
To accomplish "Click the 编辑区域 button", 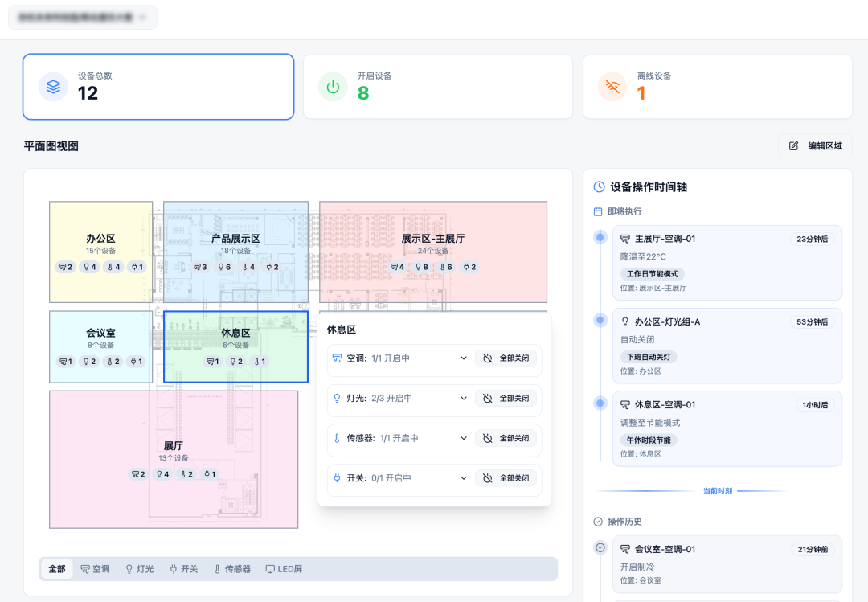I will pyautogui.click(x=815, y=145).
